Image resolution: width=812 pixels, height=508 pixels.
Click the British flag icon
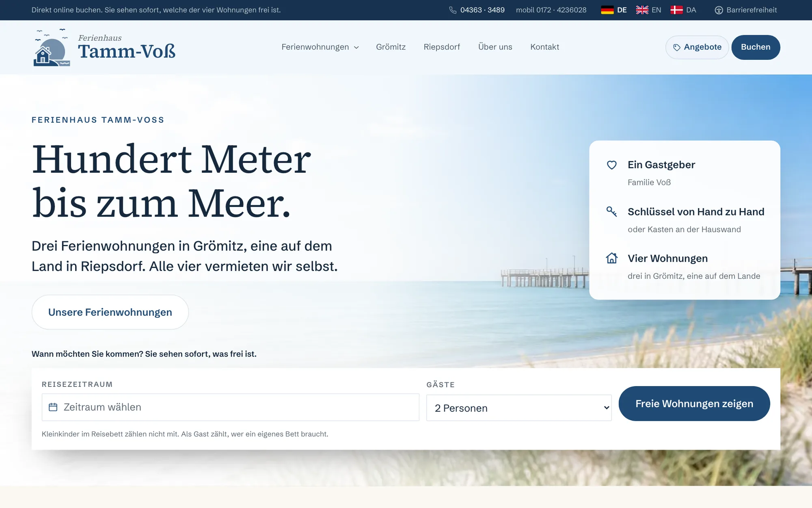click(642, 10)
